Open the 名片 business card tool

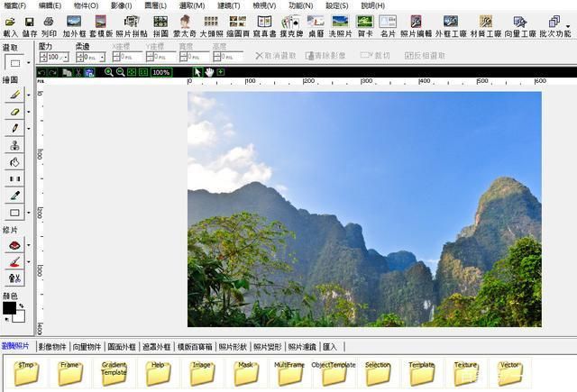tap(388, 26)
